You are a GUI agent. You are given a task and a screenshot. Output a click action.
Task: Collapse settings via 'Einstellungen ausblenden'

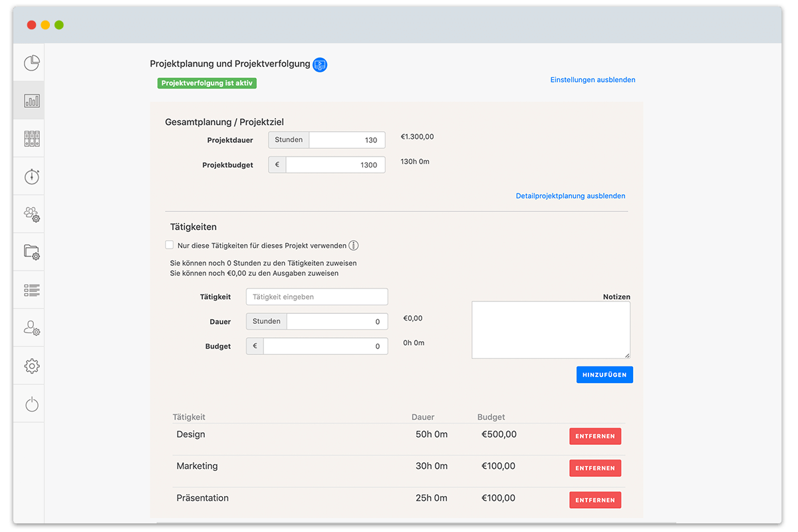[x=593, y=80]
